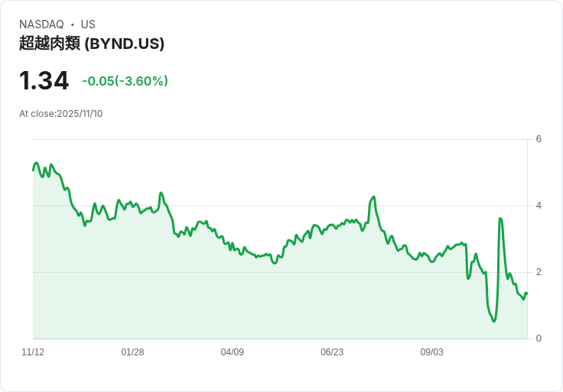Screen dimensions: 563x392
Task: Click the 09/03 date axis label
Action: [x=431, y=352]
